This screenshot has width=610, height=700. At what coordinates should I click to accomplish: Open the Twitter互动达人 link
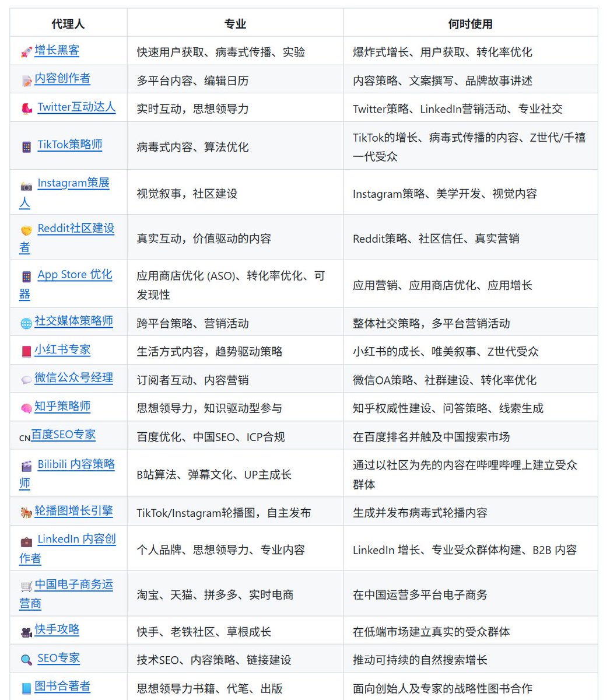click(x=76, y=107)
